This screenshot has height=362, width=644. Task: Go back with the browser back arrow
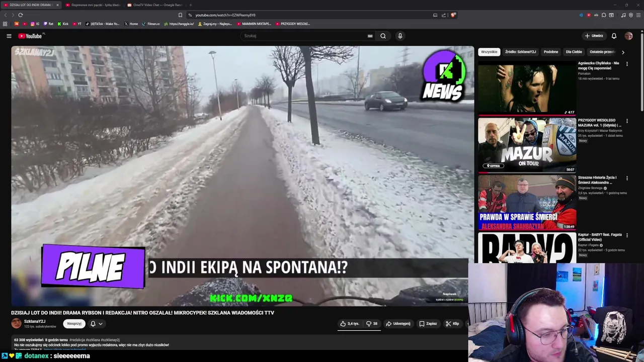tap(6, 15)
